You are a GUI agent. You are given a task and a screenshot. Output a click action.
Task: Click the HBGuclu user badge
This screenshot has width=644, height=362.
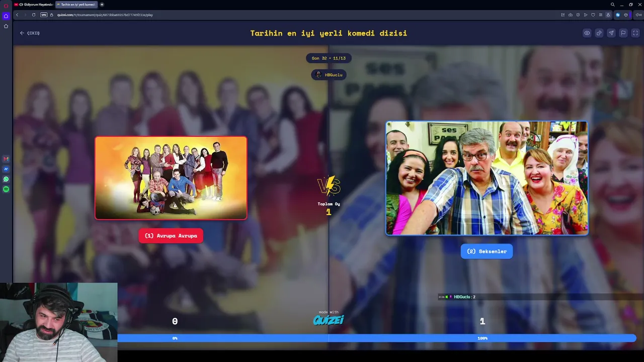[x=329, y=75]
